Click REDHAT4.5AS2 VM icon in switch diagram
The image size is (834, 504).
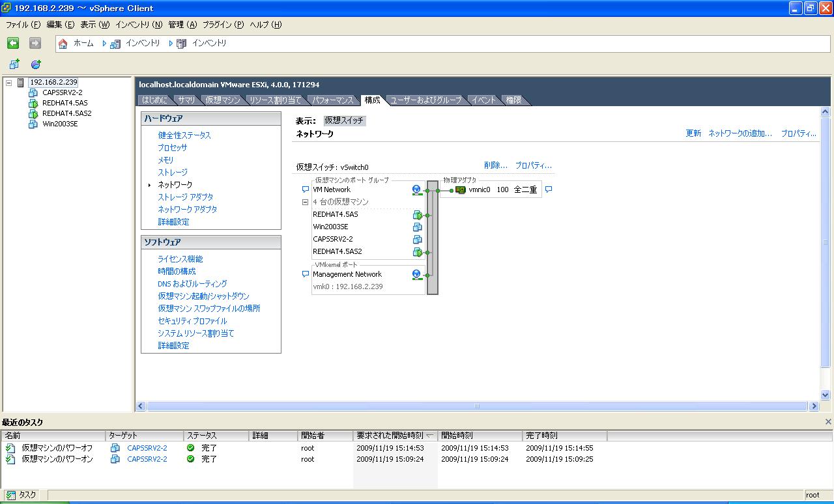(x=417, y=252)
